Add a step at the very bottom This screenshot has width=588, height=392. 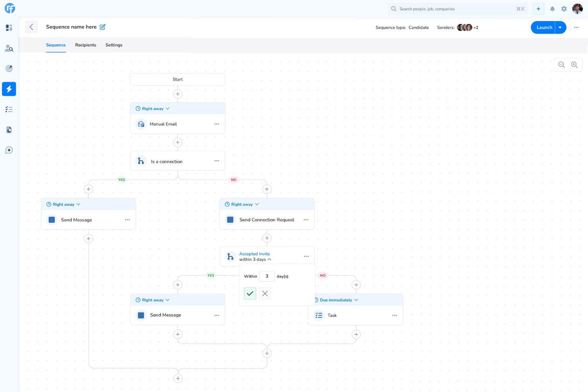(x=178, y=378)
